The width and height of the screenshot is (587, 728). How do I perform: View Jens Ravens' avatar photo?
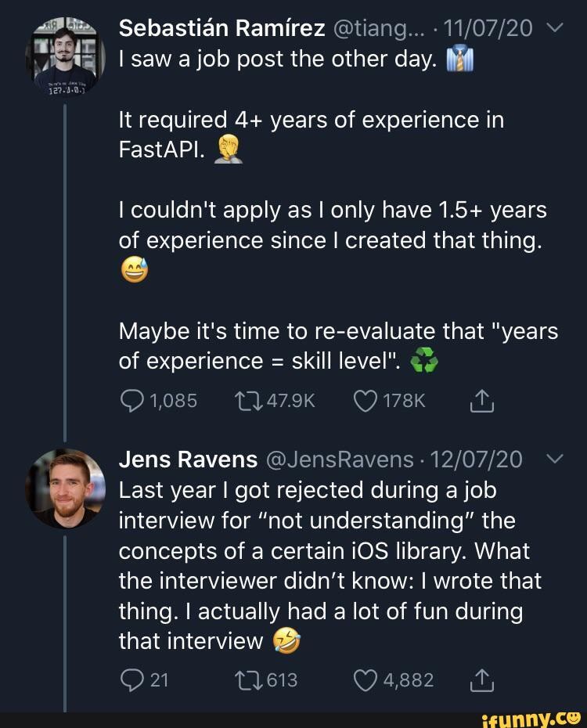click(x=65, y=488)
